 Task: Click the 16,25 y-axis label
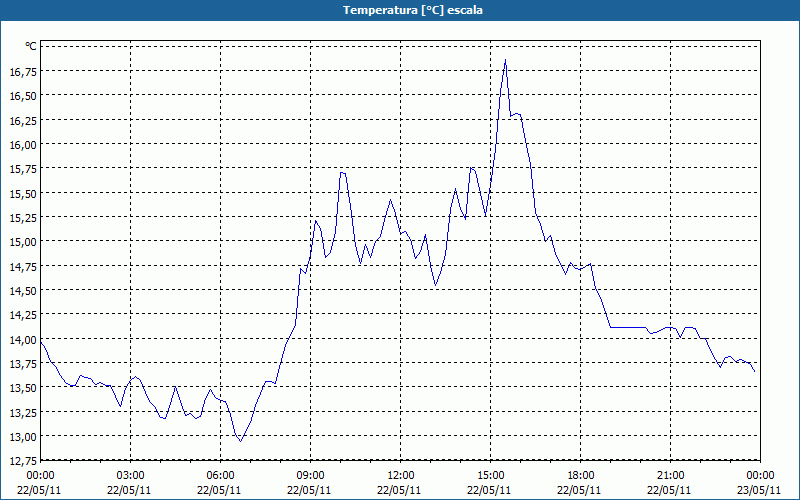tap(23, 120)
